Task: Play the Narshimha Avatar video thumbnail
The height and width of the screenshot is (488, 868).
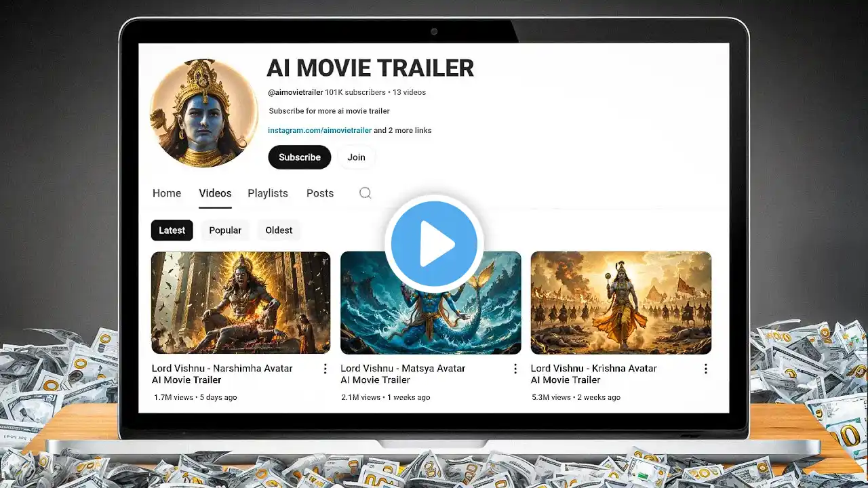Action: [241, 303]
